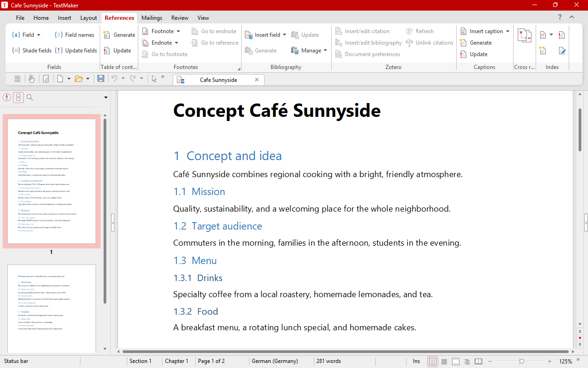Click the zoom slider handle
The height and width of the screenshot is (368, 588).
pyautogui.click(x=522, y=362)
